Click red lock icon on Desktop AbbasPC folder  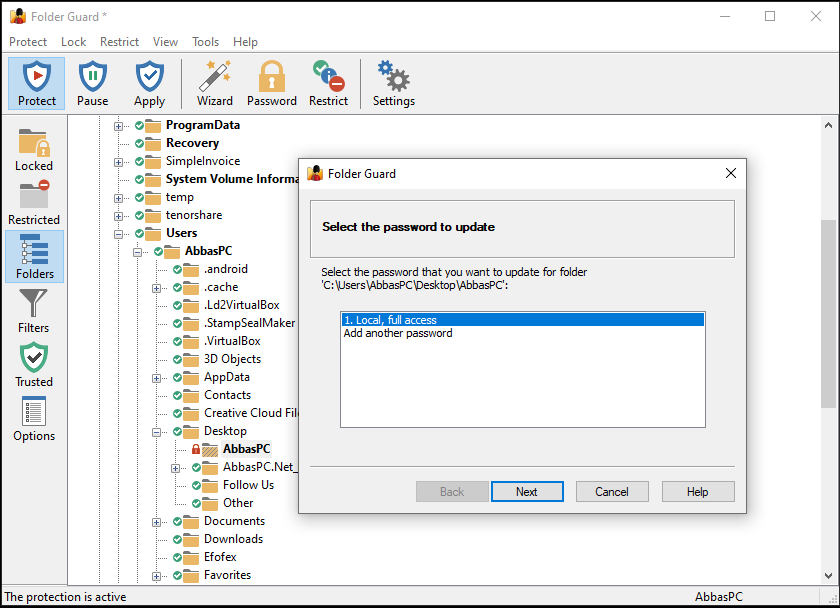(196, 449)
